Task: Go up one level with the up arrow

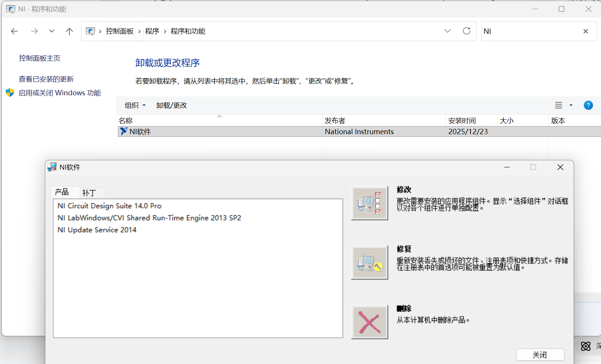Action: [69, 31]
